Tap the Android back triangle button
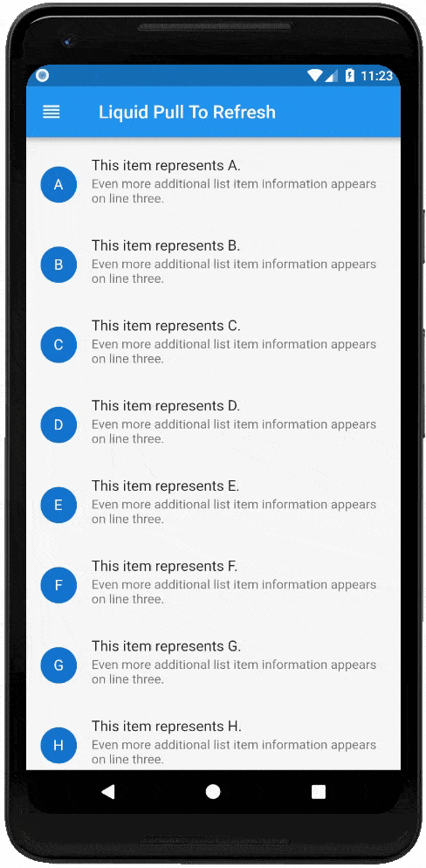The height and width of the screenshot is (868, 426). click(108, 792)
